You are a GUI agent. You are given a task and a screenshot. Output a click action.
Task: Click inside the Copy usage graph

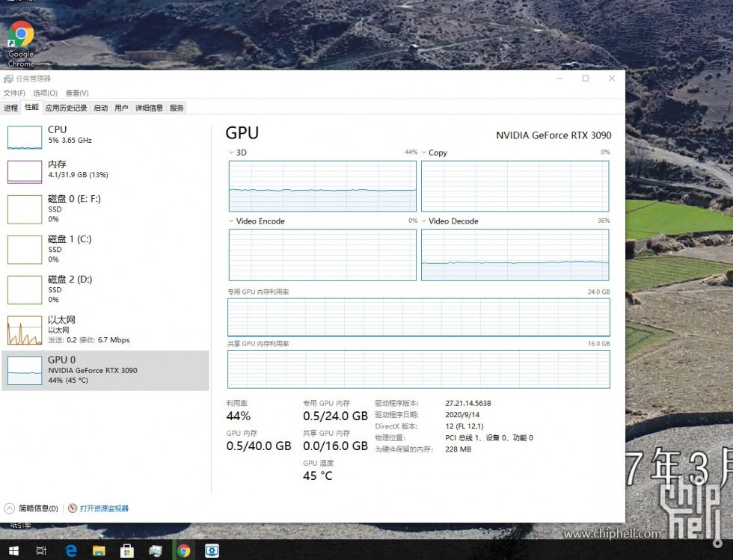(515, 186)
